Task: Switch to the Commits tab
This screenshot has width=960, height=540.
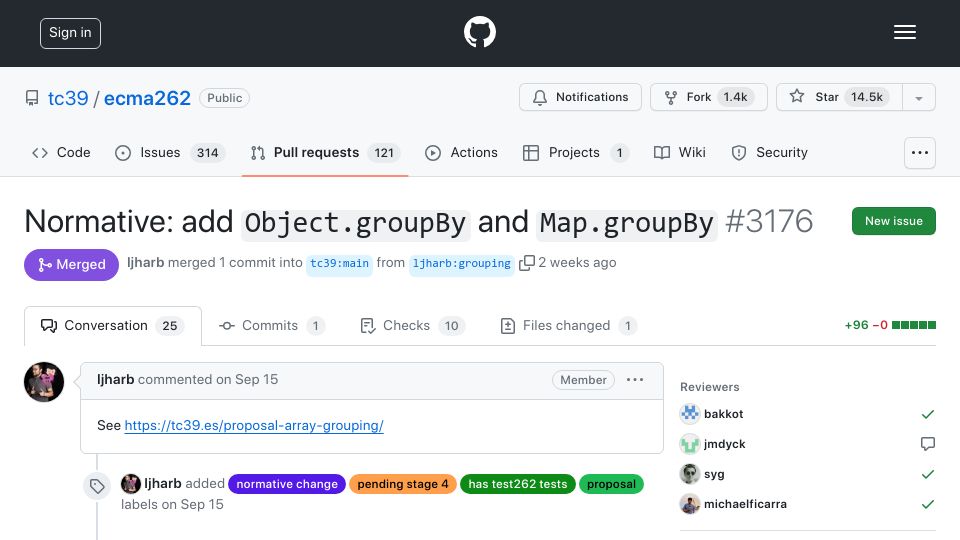Action: click(271, 326)
